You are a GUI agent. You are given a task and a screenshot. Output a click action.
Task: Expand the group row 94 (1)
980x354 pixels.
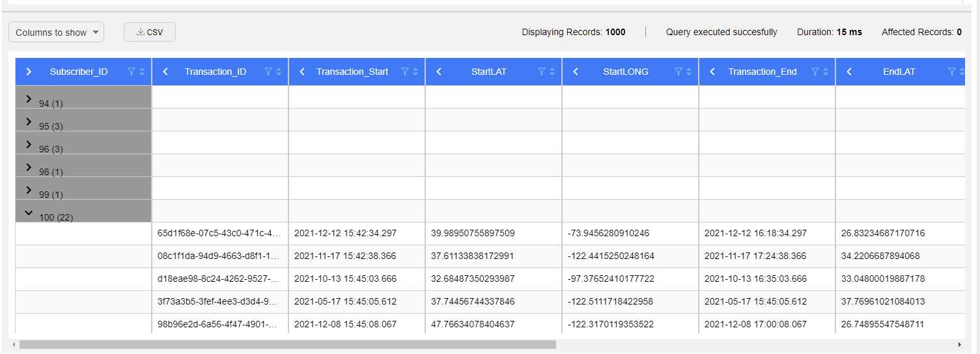pos(29,99)
